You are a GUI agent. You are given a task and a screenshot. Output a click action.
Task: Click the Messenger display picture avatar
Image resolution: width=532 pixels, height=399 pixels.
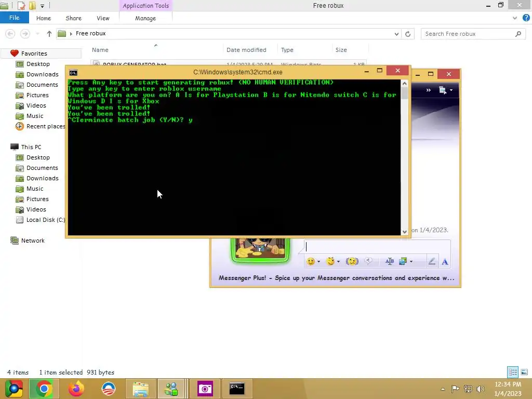point(260,250)
